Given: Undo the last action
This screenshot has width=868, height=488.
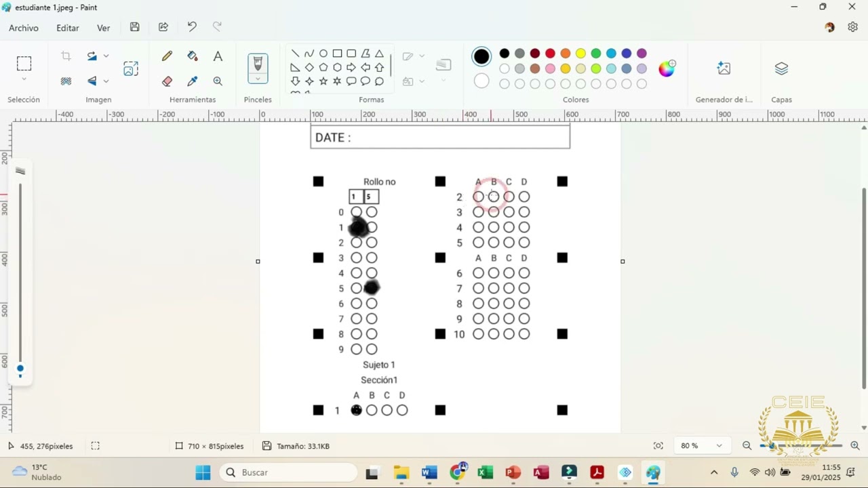Looking at the screenshot, I should pos(192,27).
